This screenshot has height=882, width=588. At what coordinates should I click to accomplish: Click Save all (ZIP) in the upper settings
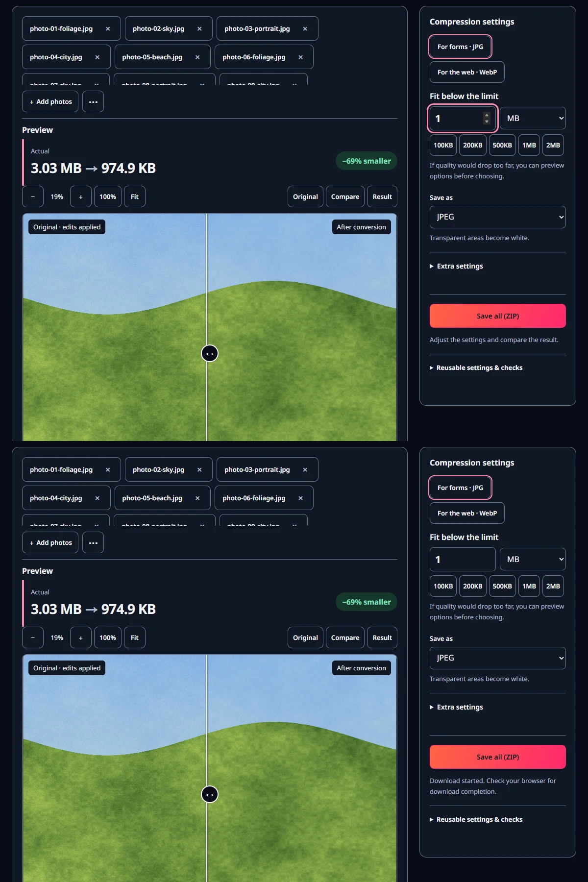pos(498,316)
